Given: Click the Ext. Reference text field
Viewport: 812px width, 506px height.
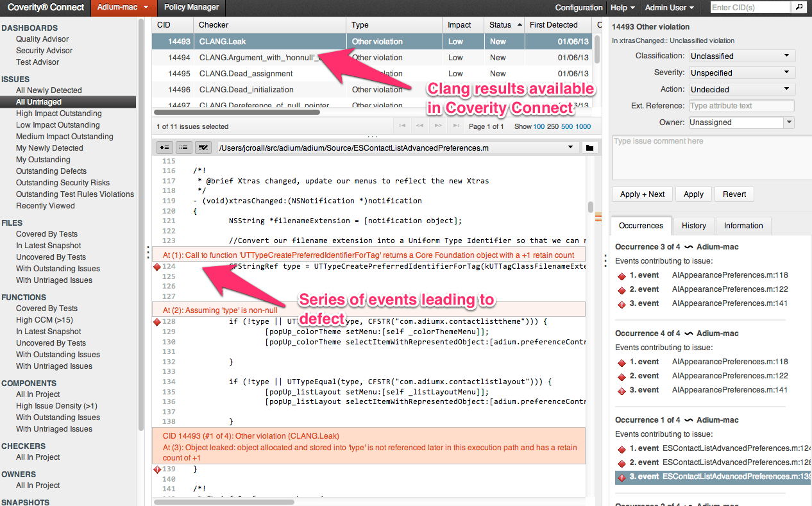Looking at the screenshot, I should (x=741, y=106).
